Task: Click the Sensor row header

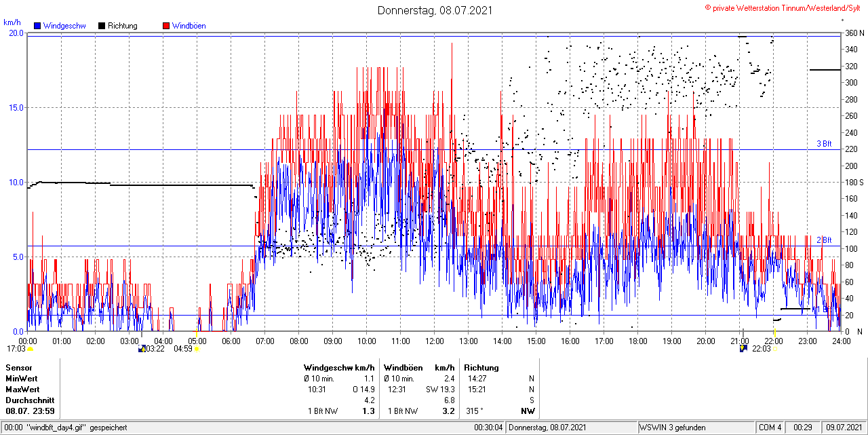Action: click(x=19, y=368)
